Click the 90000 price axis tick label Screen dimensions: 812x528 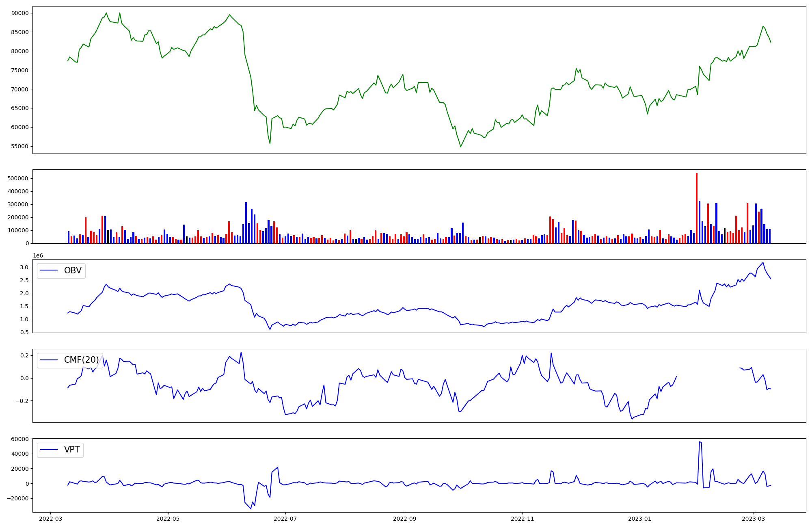coord(20,13)
